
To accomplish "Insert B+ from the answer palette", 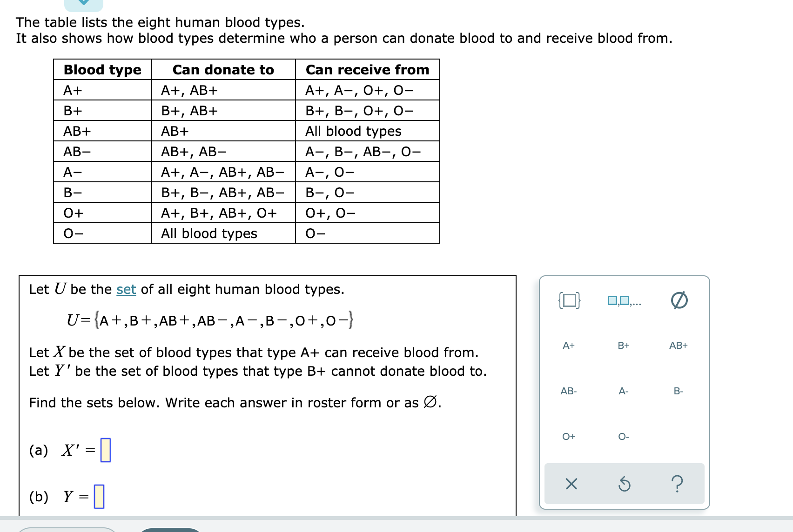I will point(624,346).
